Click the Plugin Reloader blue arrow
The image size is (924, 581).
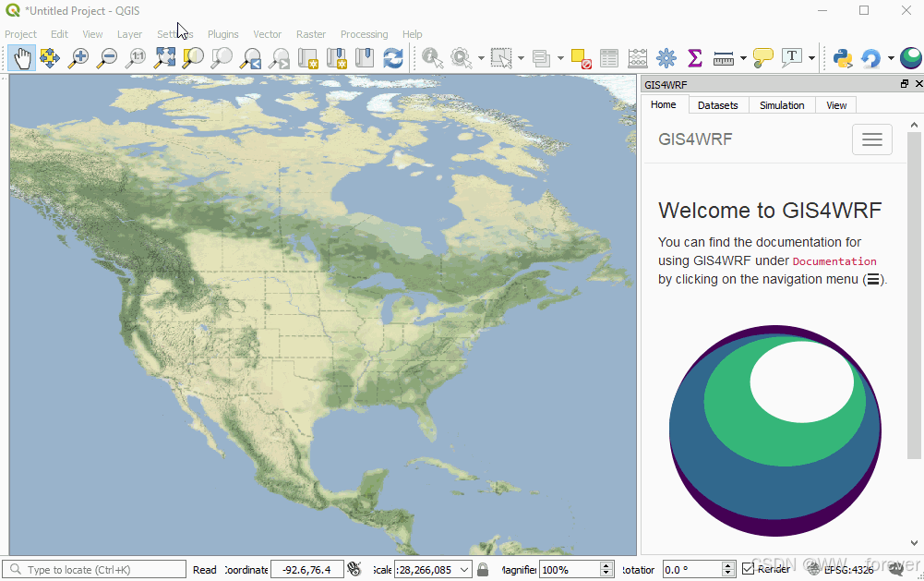coord(871,58)
